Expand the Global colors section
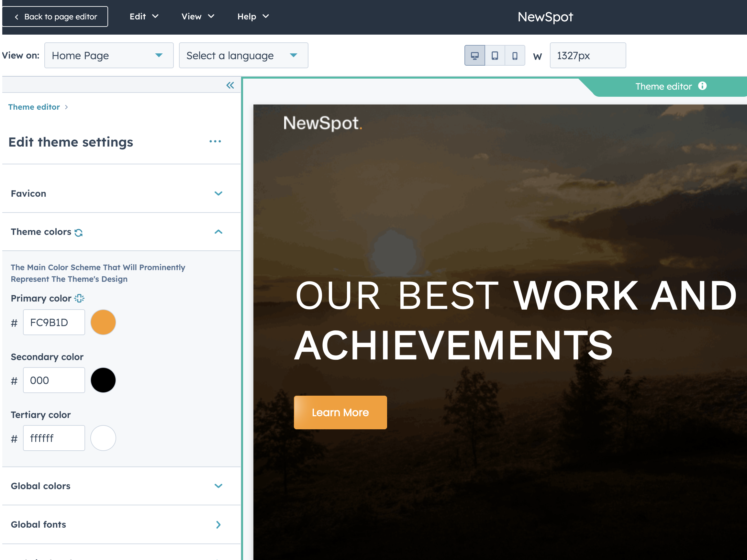This screenshot has height=560, width=747. point(218,486)
